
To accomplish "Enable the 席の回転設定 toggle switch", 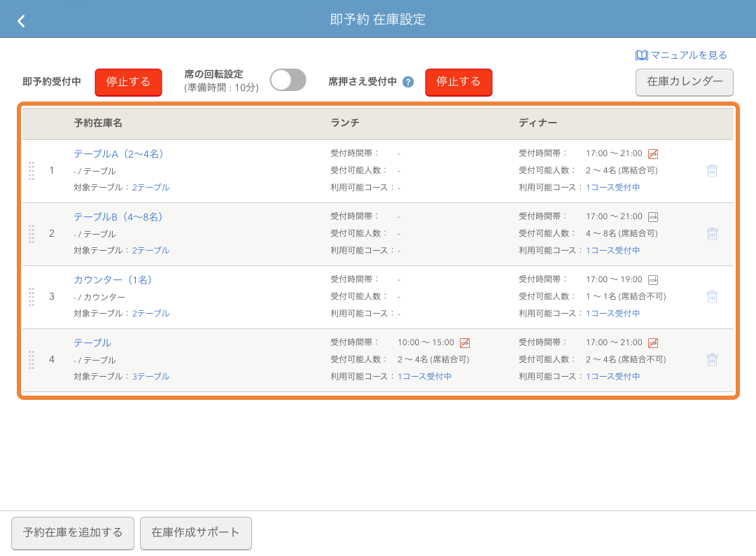I will point(288,80).
